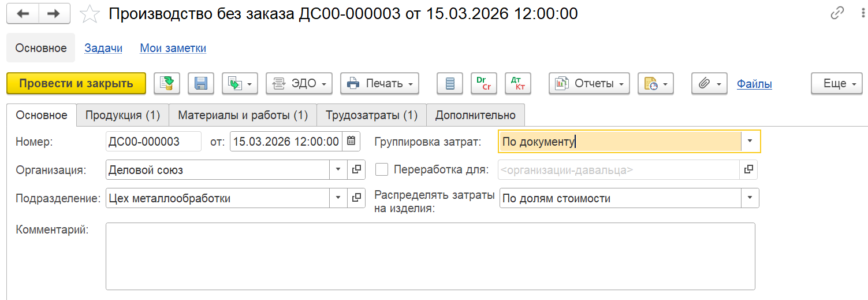Click the date field 15.03.2026 12:00:00
Viewport: 868px width, 300px height.
(286, 142)
